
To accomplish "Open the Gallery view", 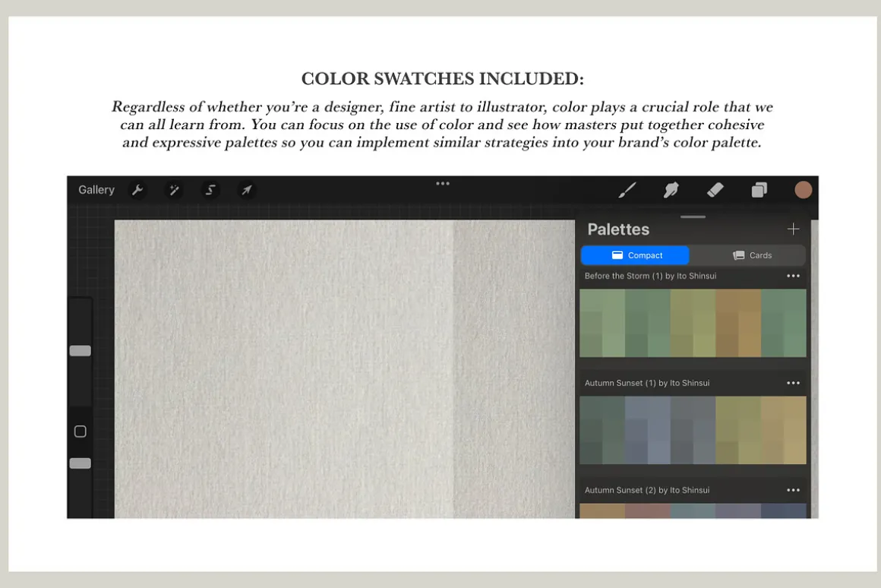I will click(x=96, y=190).
